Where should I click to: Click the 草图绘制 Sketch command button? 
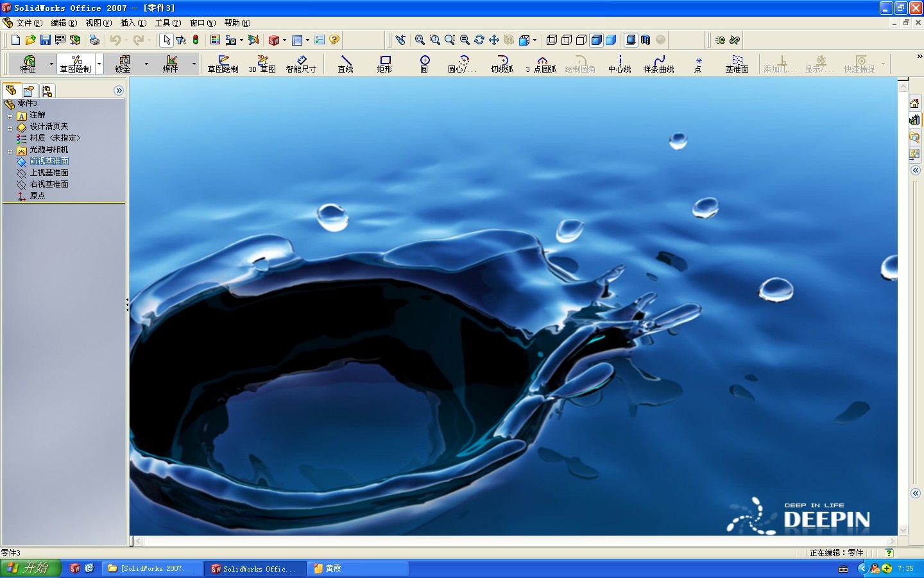(223, 64)
